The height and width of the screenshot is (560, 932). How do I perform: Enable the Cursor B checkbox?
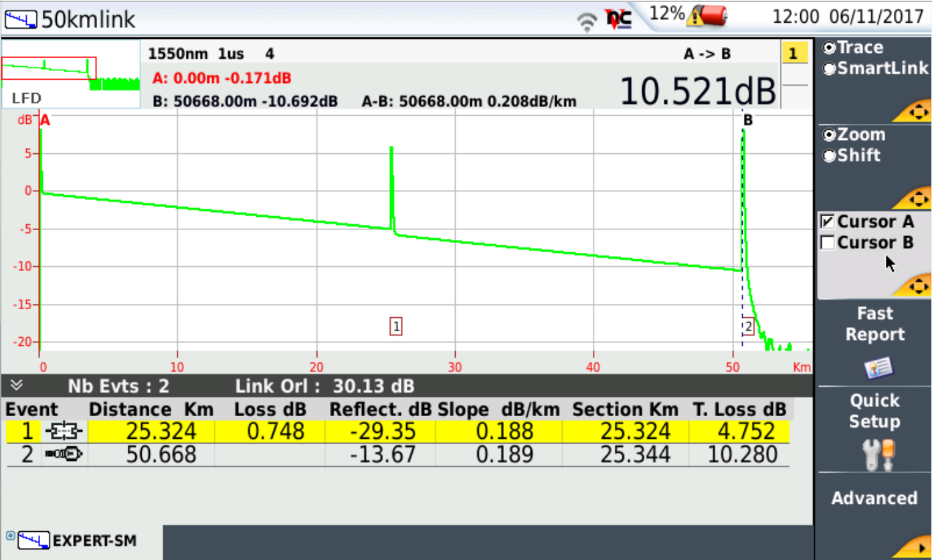point(828,243)
